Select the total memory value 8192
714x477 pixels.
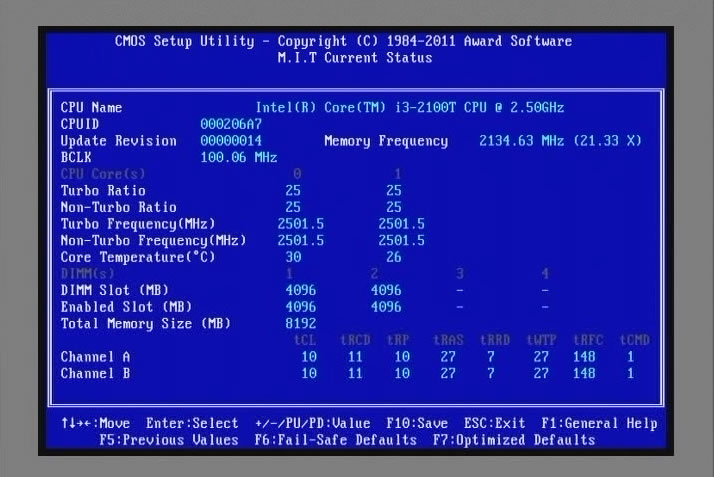click(x=301, y=324)
